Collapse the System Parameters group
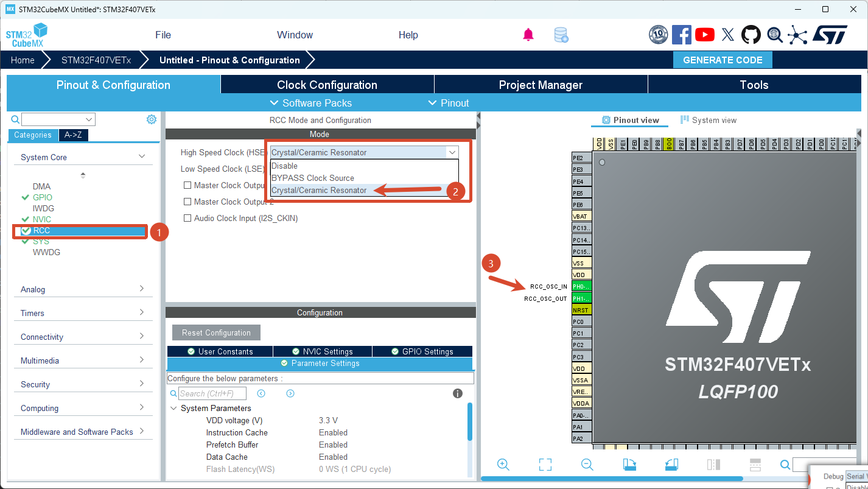The width and height of the screenshot is (868, 489). point(173,408)
